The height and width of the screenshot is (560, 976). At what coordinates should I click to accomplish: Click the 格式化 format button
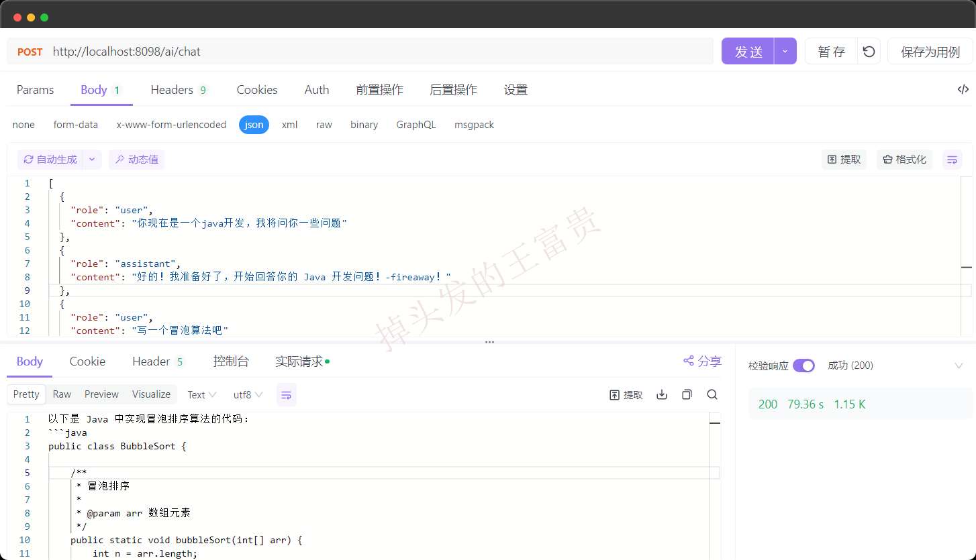point(904,160)
